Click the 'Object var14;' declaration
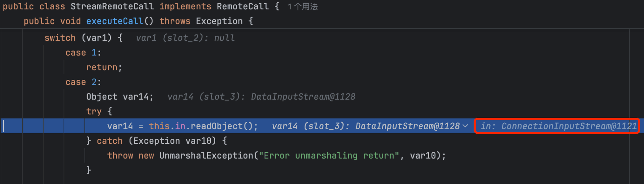Viewport: 644px width, 184px height. tap(120, 97)
